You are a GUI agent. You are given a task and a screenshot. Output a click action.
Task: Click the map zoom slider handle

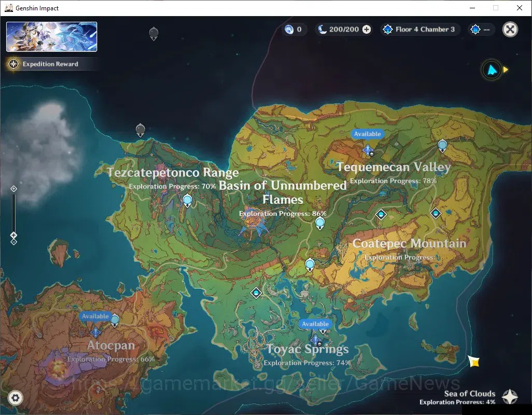pos(13,235)
